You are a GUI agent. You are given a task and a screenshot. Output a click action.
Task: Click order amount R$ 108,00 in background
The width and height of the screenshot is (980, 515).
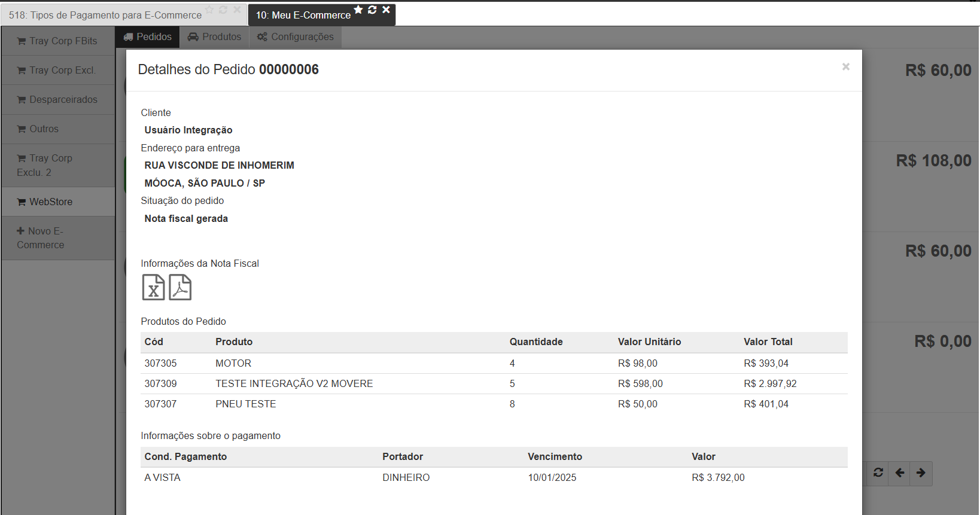pos(933,160)
